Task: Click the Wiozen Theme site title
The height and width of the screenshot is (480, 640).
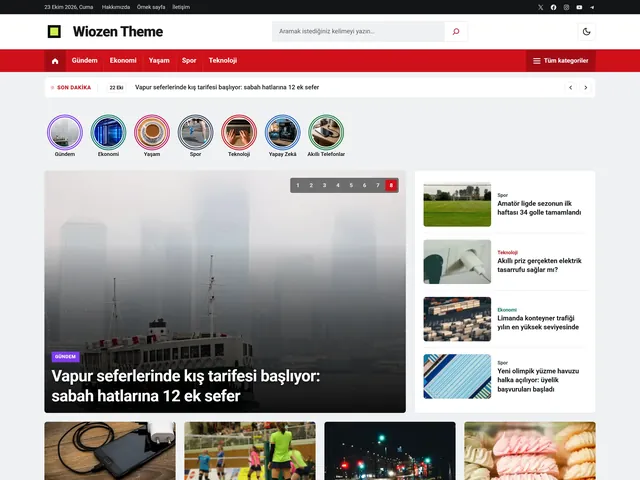Action: [x=118, y=31]
